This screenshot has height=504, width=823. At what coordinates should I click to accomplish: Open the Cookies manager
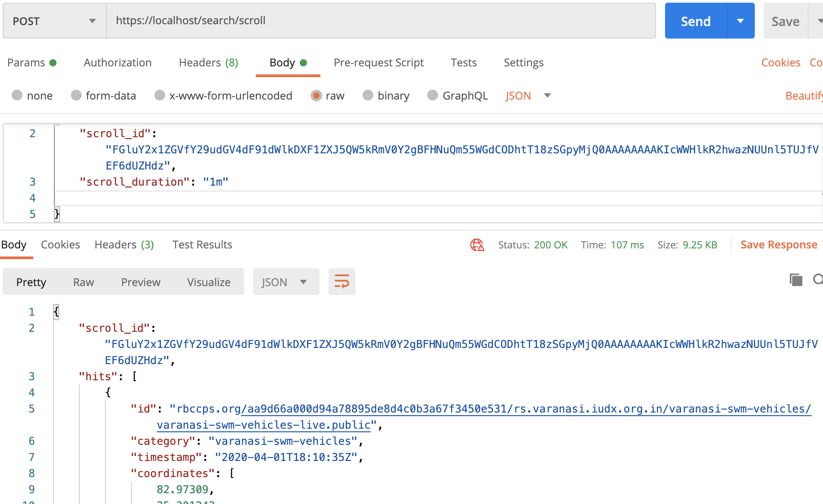click(x=780, y=63)
